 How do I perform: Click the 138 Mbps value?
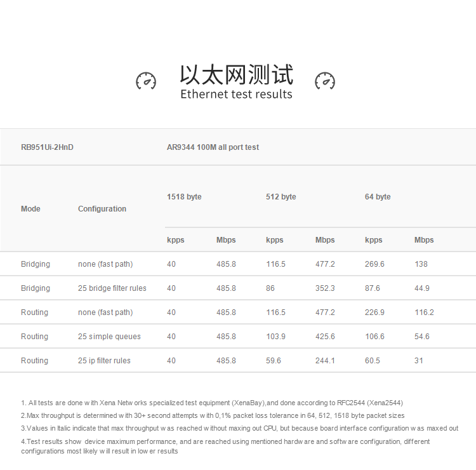coord(421,264)
